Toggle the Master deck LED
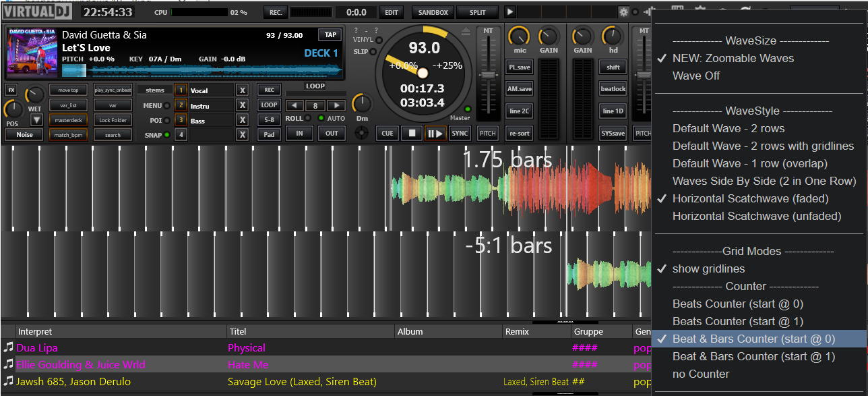 coord(467,109)
